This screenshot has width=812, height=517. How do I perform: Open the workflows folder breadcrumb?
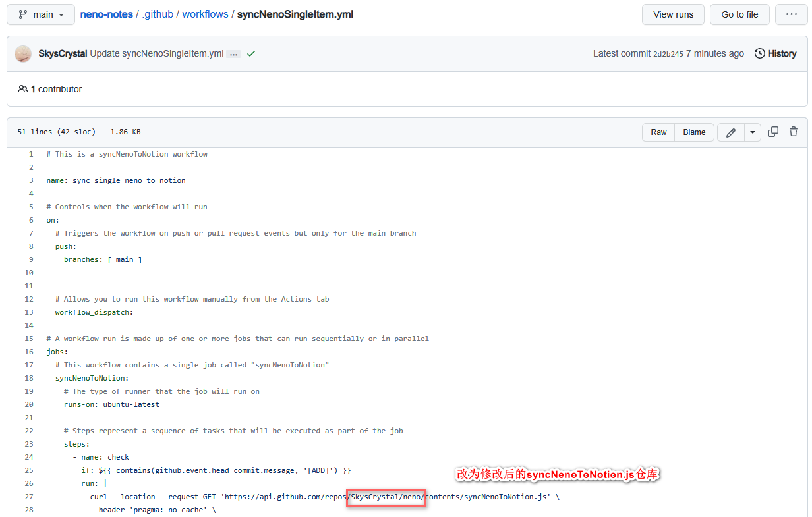(x=206, y=14)
